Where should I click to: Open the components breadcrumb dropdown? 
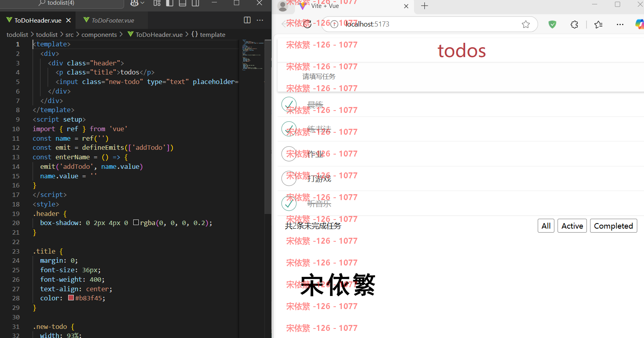tap(99, 35)
